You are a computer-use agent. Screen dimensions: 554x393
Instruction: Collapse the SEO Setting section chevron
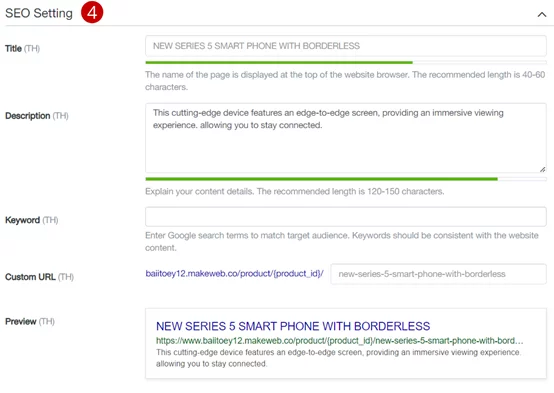click(542, 14)
